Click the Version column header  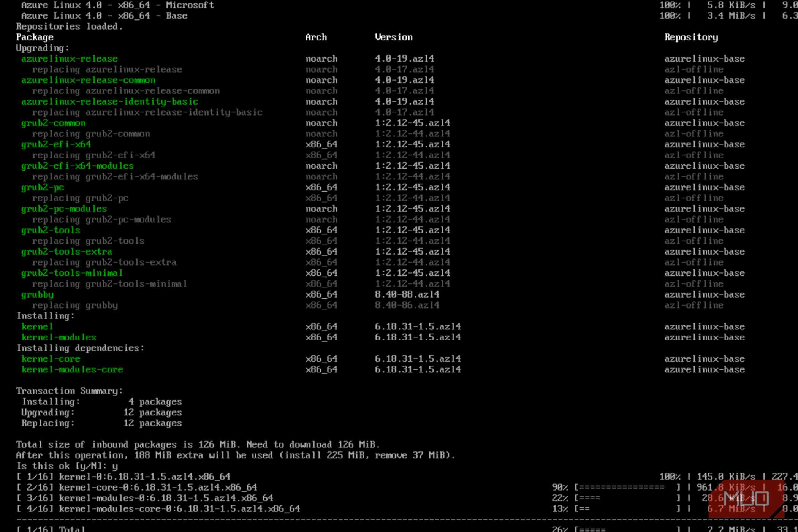click(394, 37)
